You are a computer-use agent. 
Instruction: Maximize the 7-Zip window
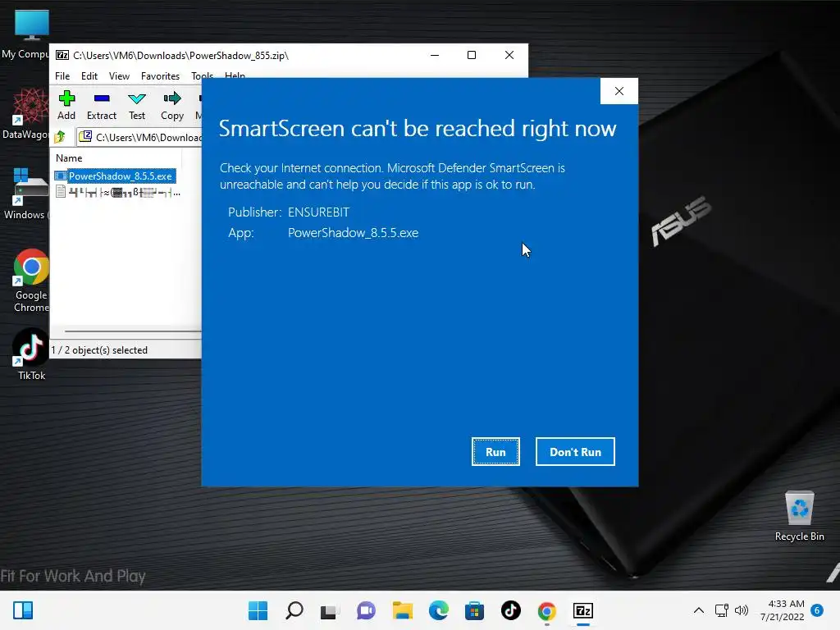(x=472, y=55)
